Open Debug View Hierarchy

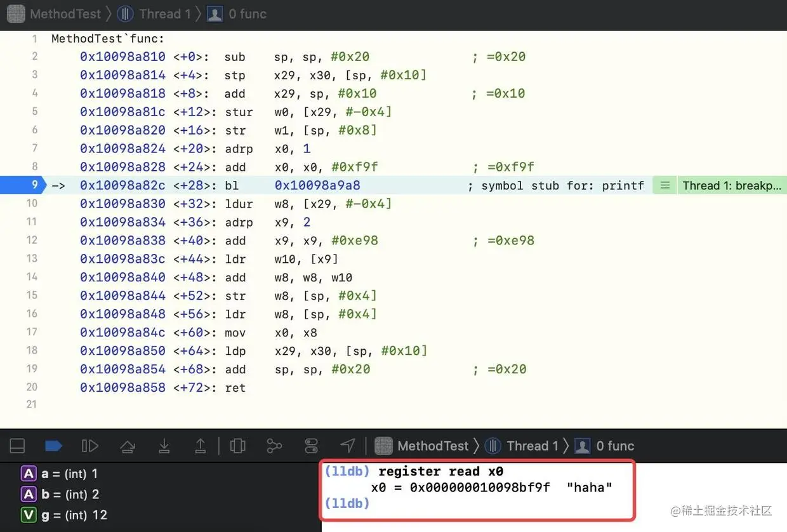pyautogui.click(x=238, y=446)
